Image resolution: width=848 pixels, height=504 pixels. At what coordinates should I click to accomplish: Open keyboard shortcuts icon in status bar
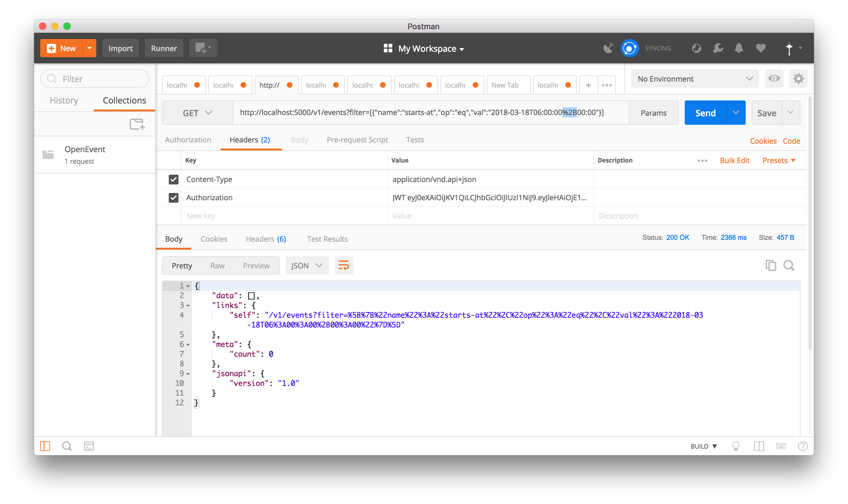[x=781, y=446]
